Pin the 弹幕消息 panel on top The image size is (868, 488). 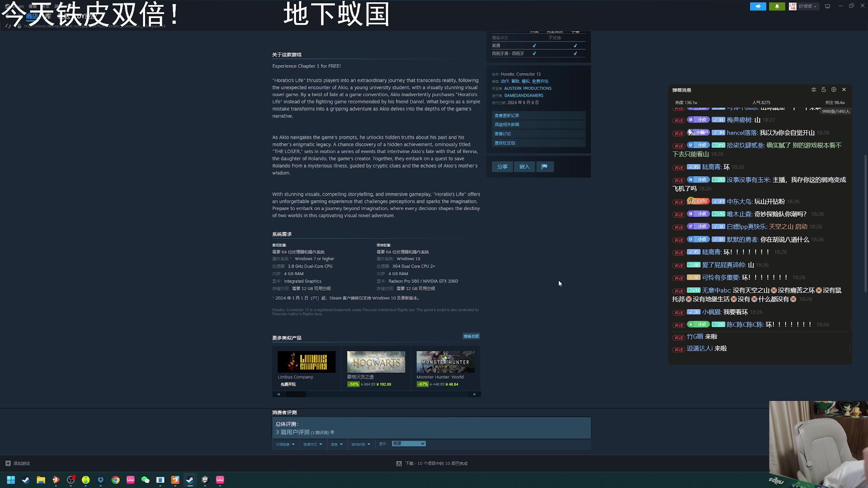814,89
